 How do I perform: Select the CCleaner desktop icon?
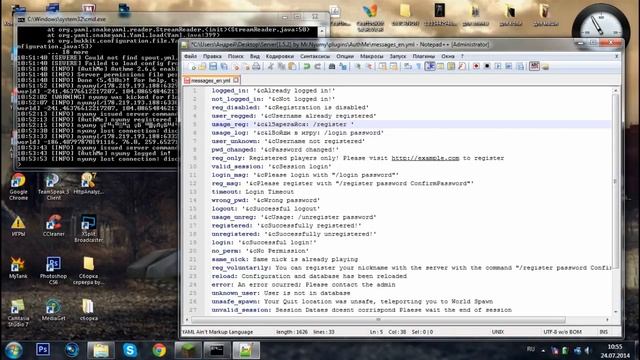(x=53, y=226)
